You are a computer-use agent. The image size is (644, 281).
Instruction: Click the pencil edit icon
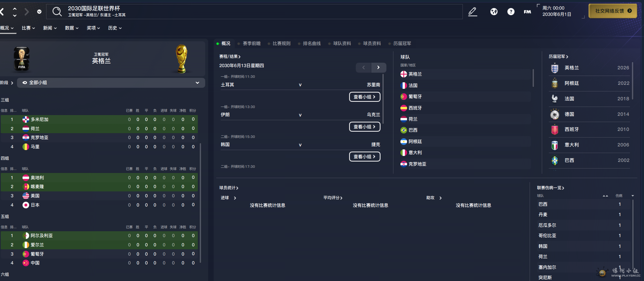[x=472, y=12]
